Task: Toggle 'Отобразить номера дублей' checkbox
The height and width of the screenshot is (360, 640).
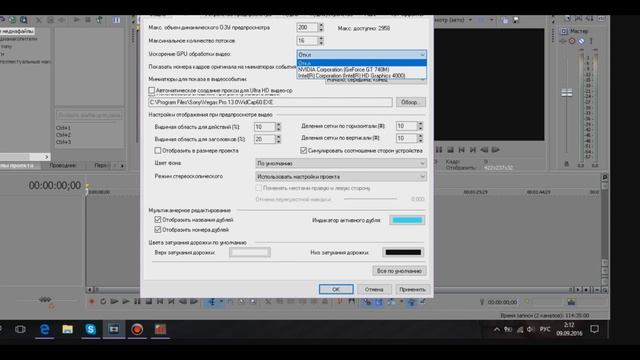Action: coord(158,230)
